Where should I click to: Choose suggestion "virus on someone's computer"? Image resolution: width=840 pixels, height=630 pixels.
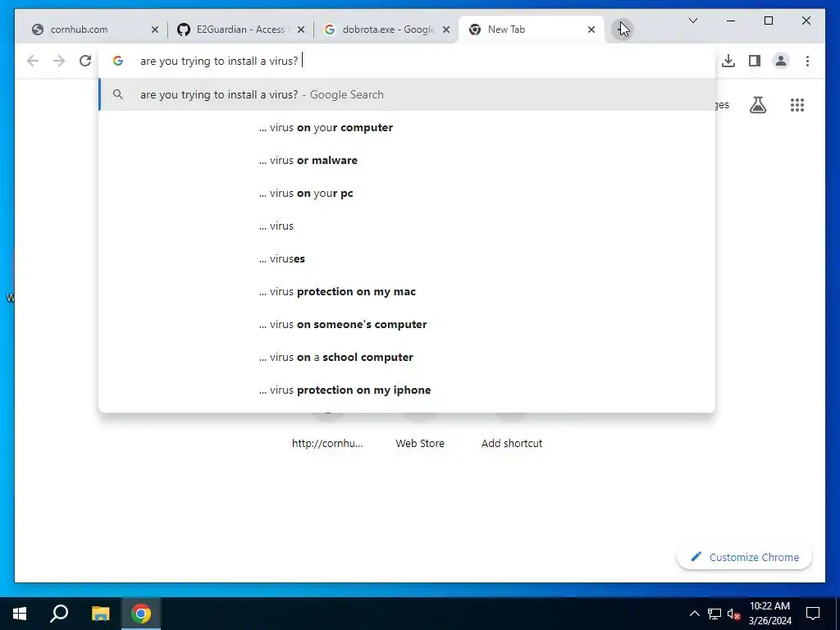click(x=407, y=324)
